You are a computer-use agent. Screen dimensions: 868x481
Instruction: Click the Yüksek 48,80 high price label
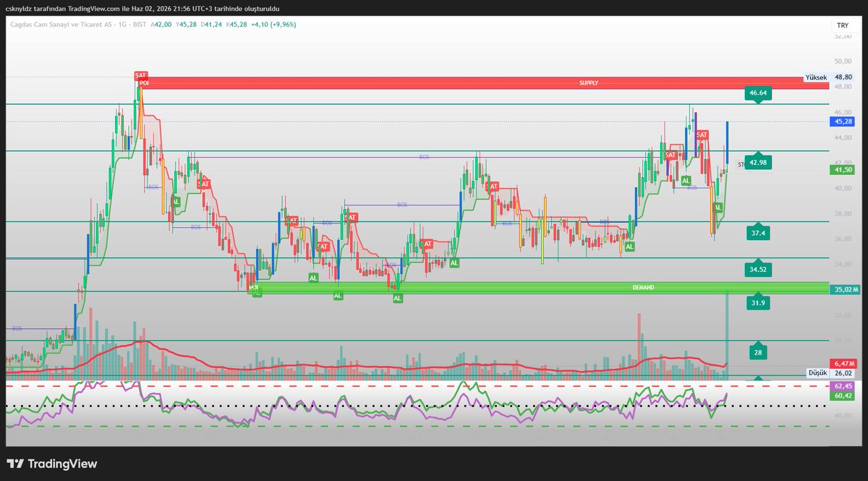829,77
